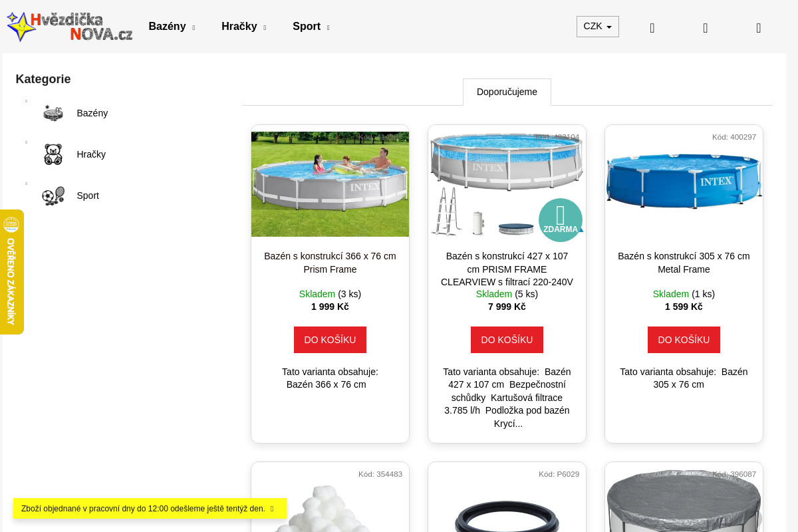
Task: Open the Sport balls icon
Action: point(53,196)
